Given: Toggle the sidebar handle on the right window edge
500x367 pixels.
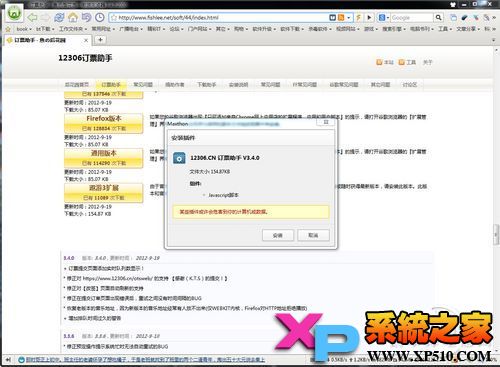Looking at the screenshot, I should click(x=497, y=235).
